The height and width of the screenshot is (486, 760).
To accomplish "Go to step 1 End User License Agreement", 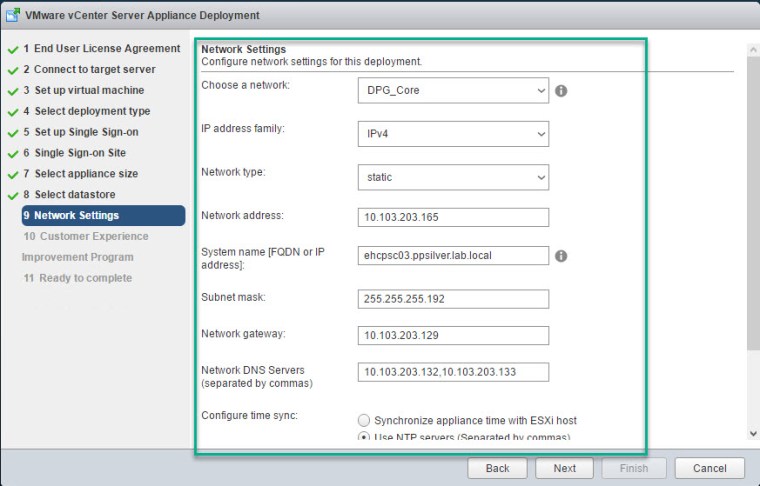I will point(102,48).
